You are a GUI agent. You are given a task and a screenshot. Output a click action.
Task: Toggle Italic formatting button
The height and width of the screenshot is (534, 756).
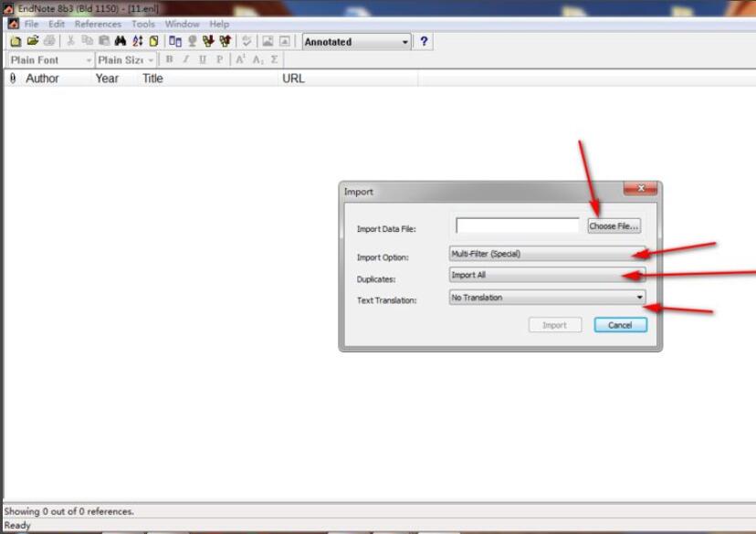(x=185, y=60)
